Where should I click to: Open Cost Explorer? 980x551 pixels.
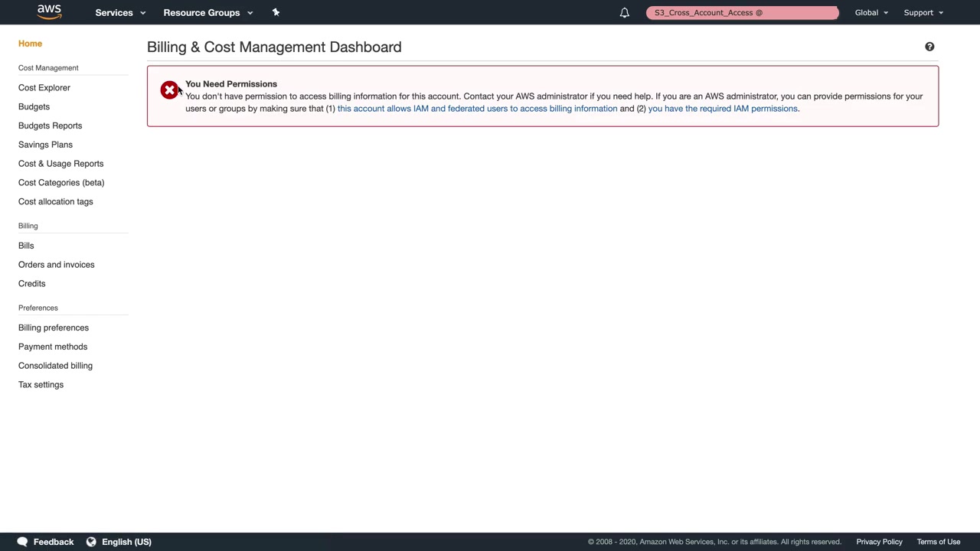(44, 87)
